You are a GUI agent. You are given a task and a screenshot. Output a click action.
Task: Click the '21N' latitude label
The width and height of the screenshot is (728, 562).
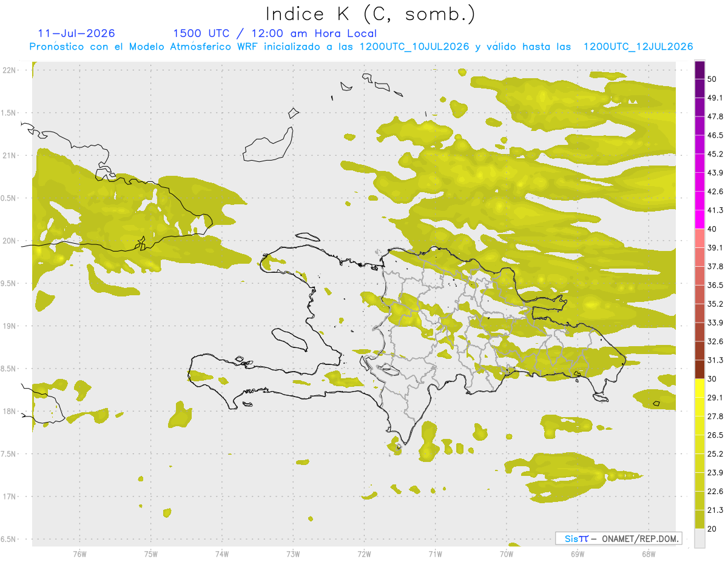click(x=9, y=155)
